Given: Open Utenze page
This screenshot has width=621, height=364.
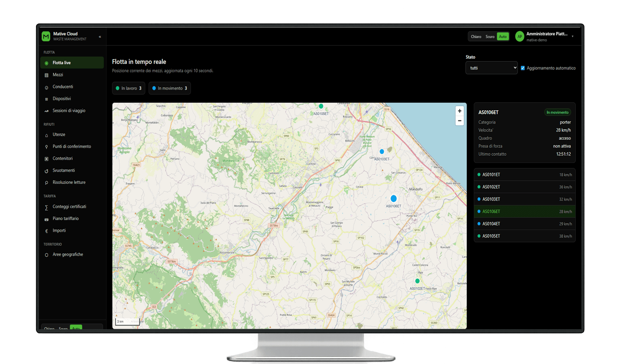Looking at the screenshot, I should (x=72, y=135).
